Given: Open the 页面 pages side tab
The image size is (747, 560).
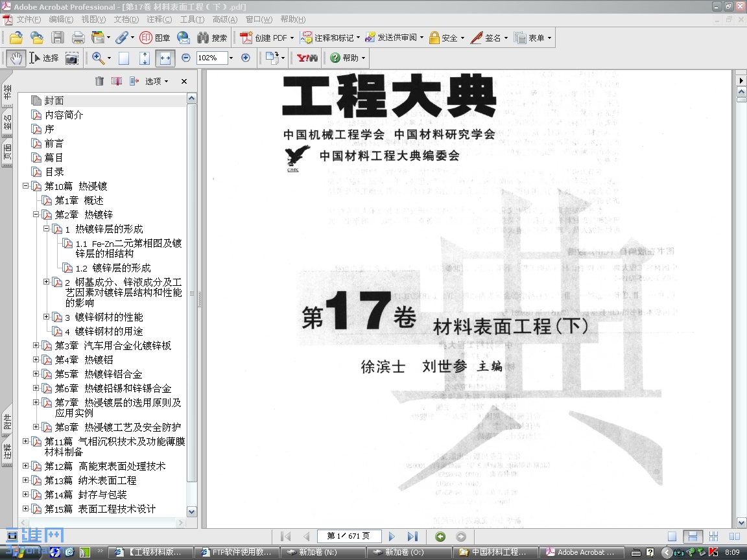Looking at the screenshot, I should pyautogui.click(x=7, y=152).
